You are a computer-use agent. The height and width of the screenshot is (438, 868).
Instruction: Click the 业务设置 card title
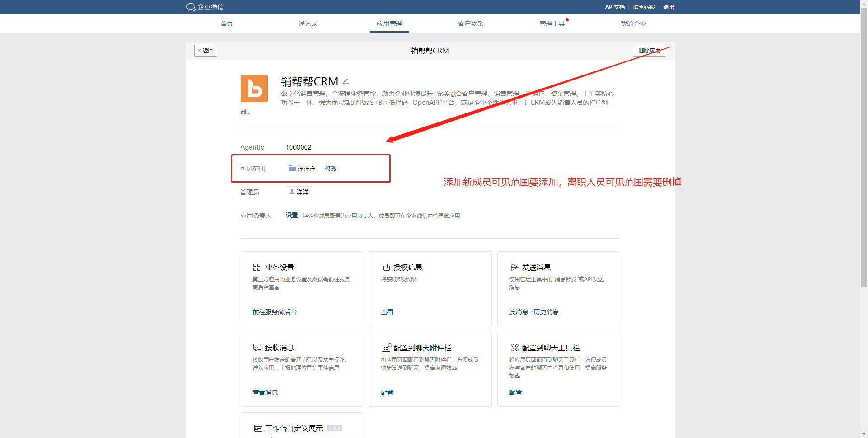[279, 267]
